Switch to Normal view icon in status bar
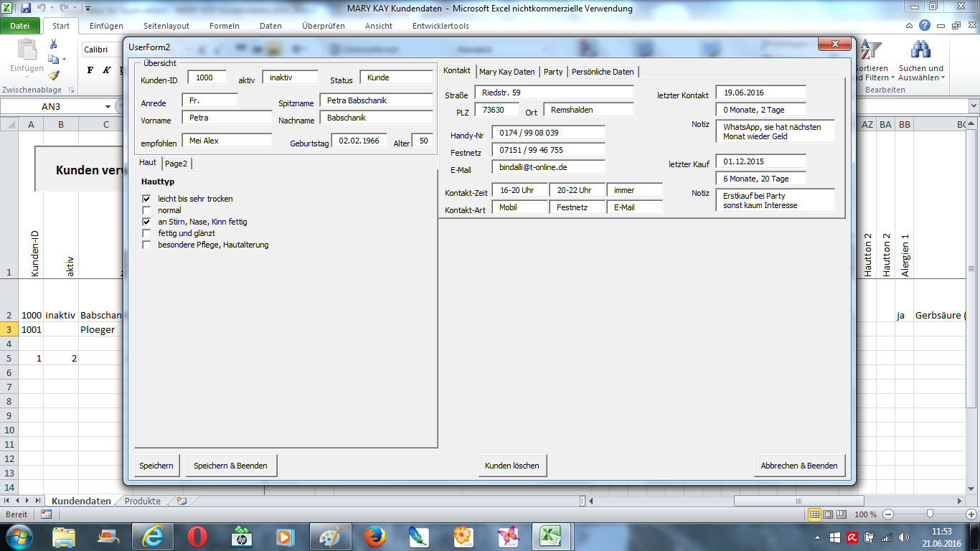This screenshot has width=980, height=551. [x=814, y=514]
